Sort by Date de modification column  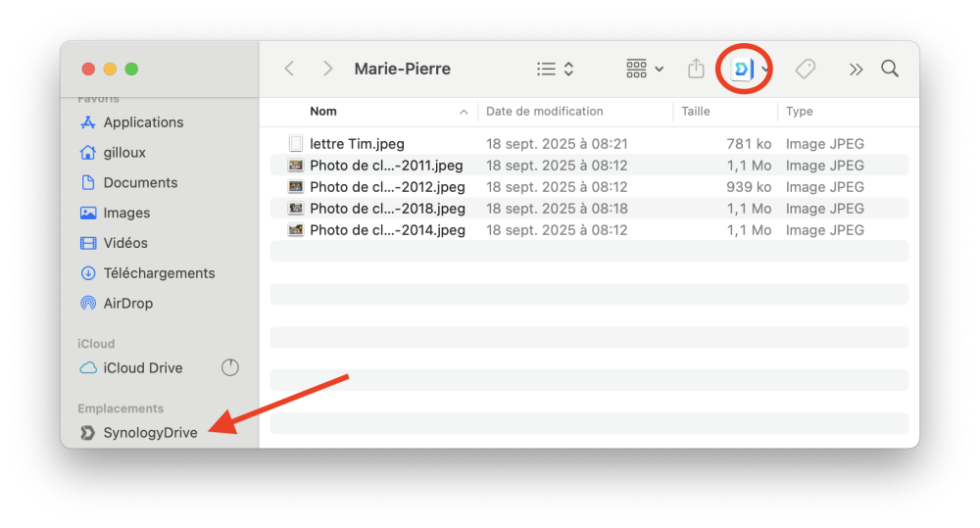coord(545,112)
